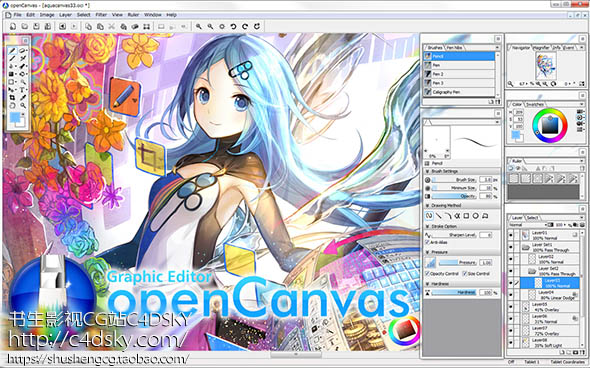The height and width of the screenshot is (368, 590).
Task: Click the New file icon in toolbar
Action: [13, 26]
